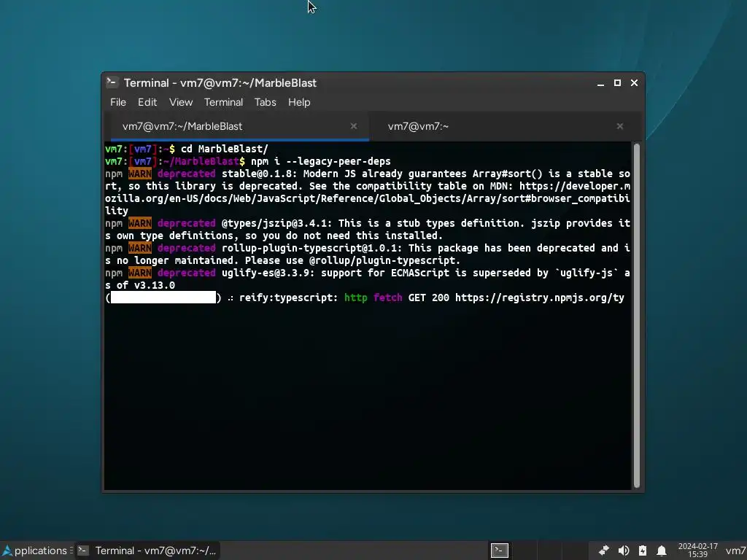Open the File menu

click(117, 102)
